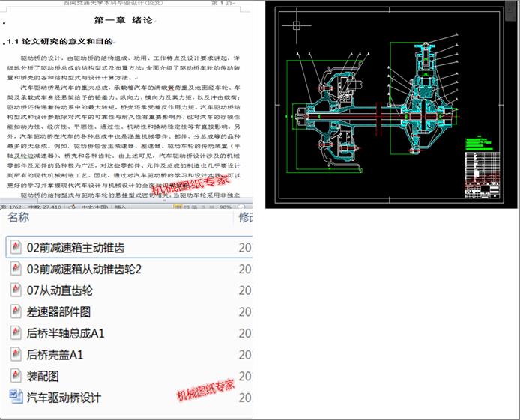Open the 90% zoom level setting
This screenshot has height=420, width=520.
[x=226, y=207]
